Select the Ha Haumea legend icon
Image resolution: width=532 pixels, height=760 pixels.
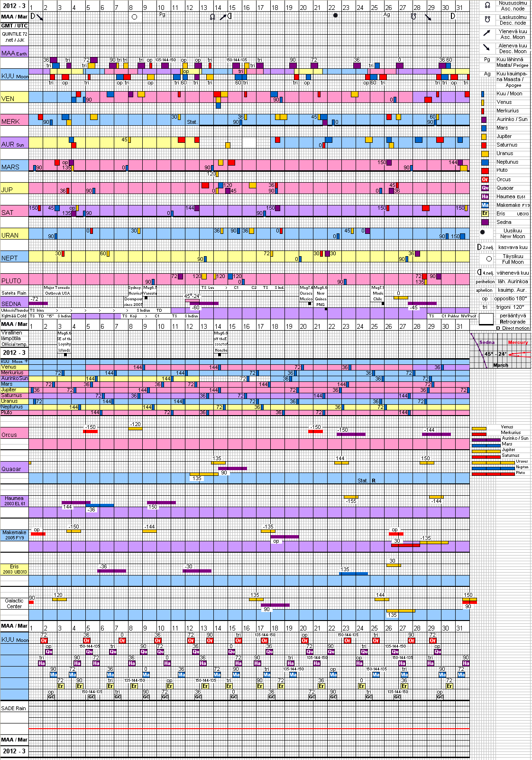click(x=485, y=196)
